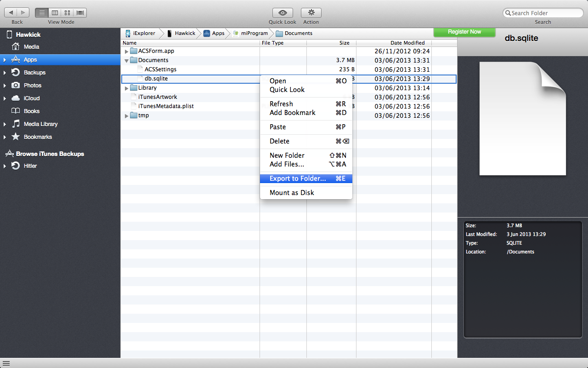Collapse the Documents folder triangle
The height and width of the screenshot is (368, 588).
(127, 61)
